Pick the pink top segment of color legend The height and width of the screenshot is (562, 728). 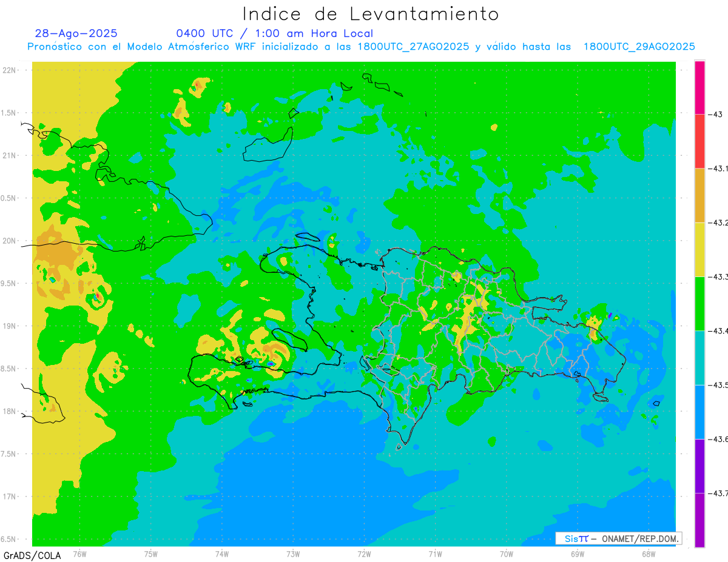click(699, 87)
